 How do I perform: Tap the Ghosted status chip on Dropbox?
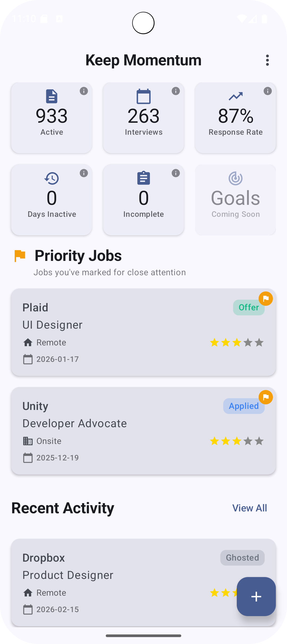click(x=242, y=558)
